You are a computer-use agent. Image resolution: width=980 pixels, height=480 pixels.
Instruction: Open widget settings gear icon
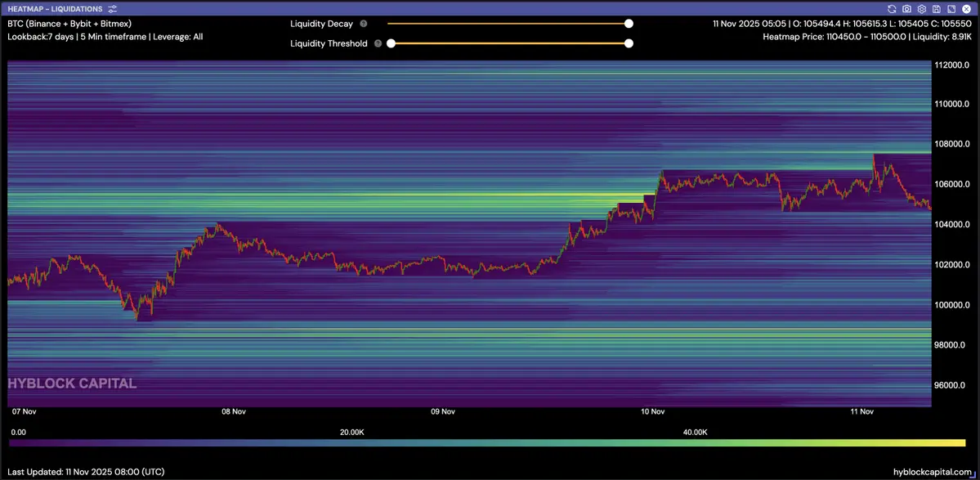coord(921,9)
